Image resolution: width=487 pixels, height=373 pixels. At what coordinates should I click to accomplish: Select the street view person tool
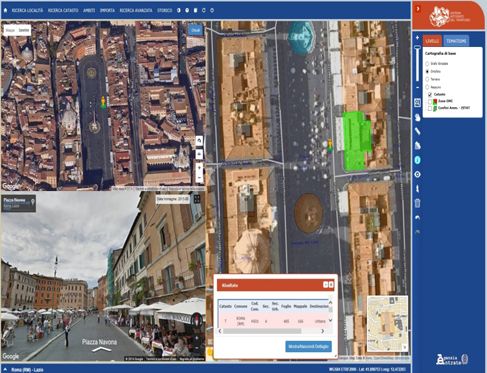(417, 189)
